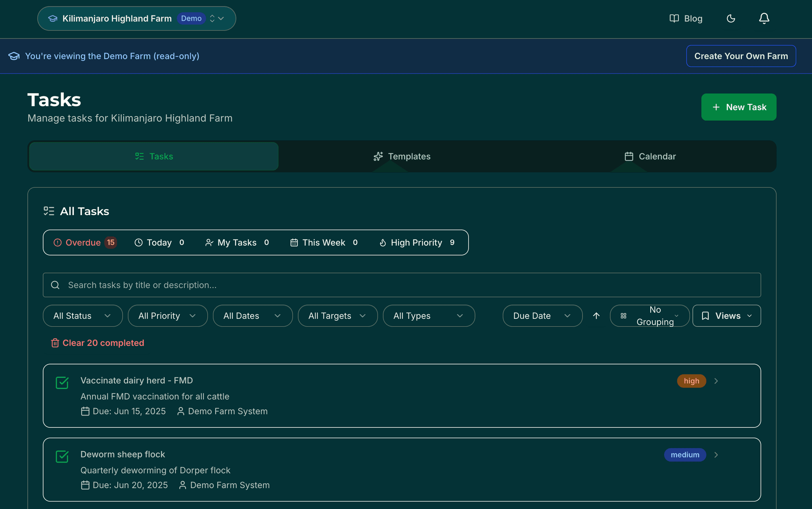
Task: Click the sort direction arrow icon
Action: (596, 316)
